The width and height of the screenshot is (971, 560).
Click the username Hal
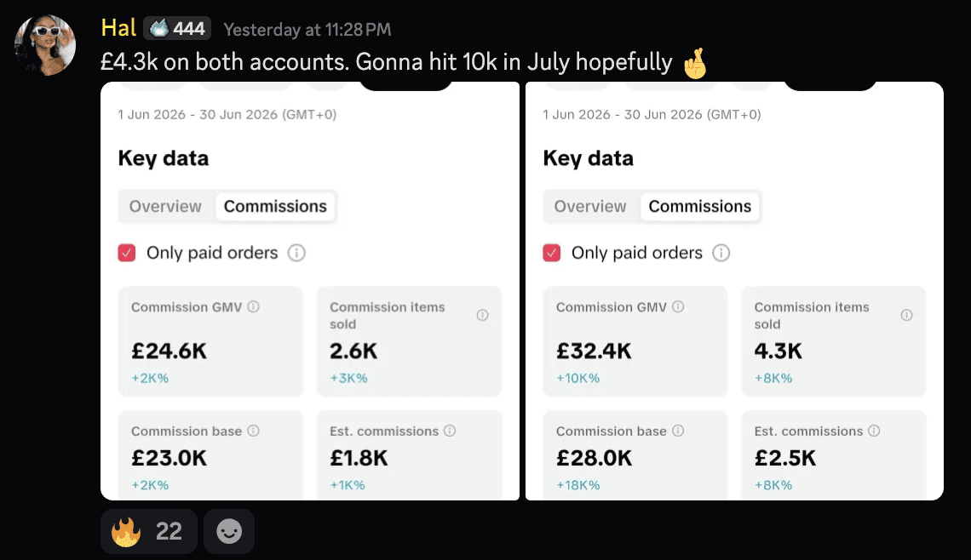118,28
